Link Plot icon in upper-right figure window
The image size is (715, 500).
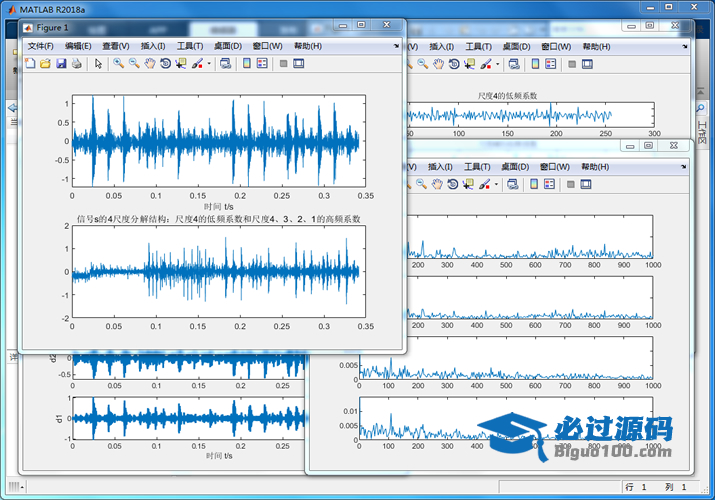(x=514, y=64)
